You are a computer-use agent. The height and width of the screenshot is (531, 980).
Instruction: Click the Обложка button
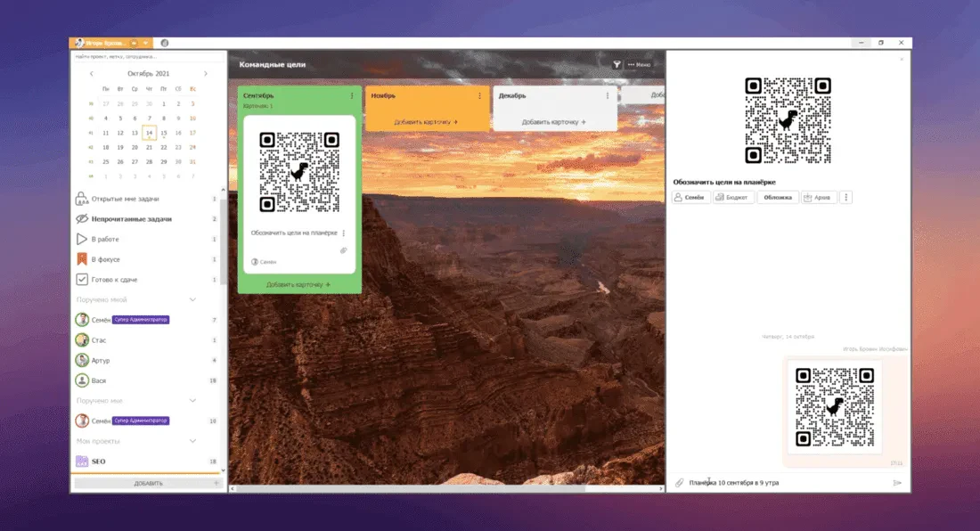[778, 198]
